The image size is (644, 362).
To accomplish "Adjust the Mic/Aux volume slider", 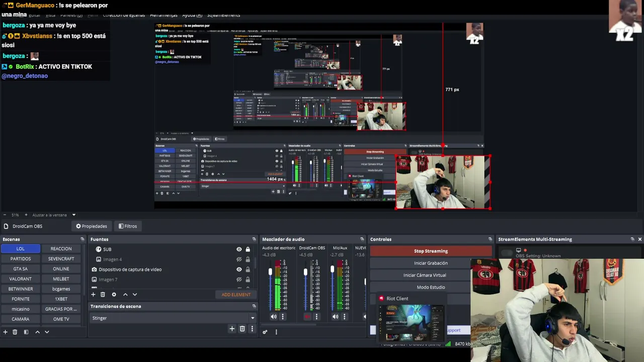I will (x=332, y=269).
